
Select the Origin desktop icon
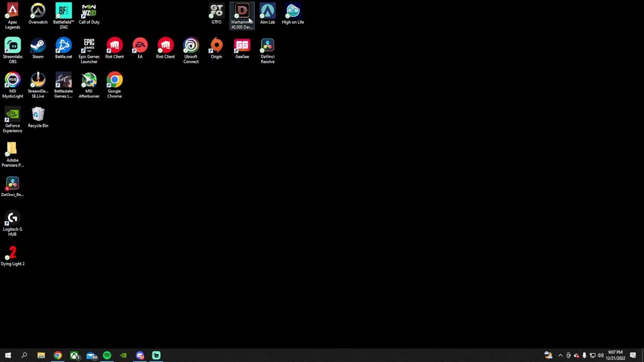click(x=216, y=49)
